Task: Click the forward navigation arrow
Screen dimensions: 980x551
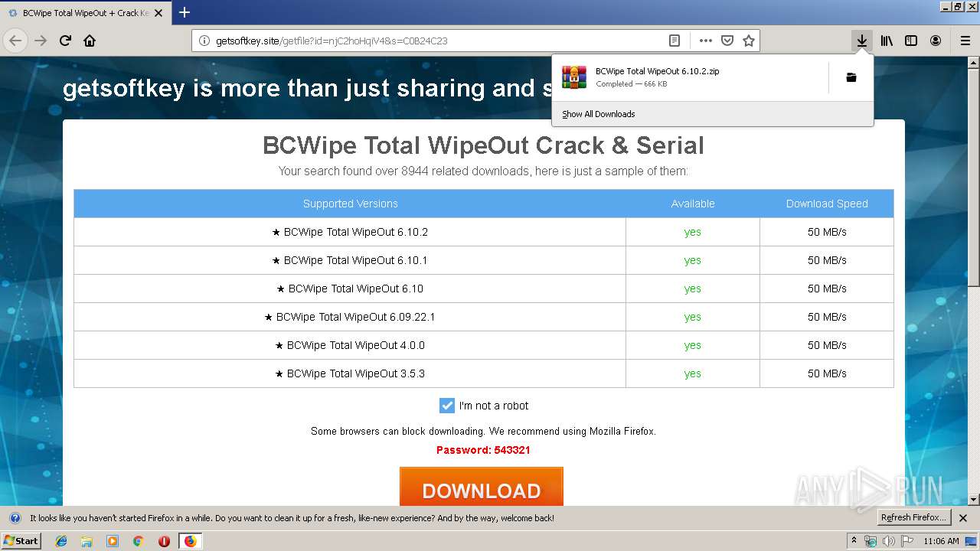Action: coord(41,41)
